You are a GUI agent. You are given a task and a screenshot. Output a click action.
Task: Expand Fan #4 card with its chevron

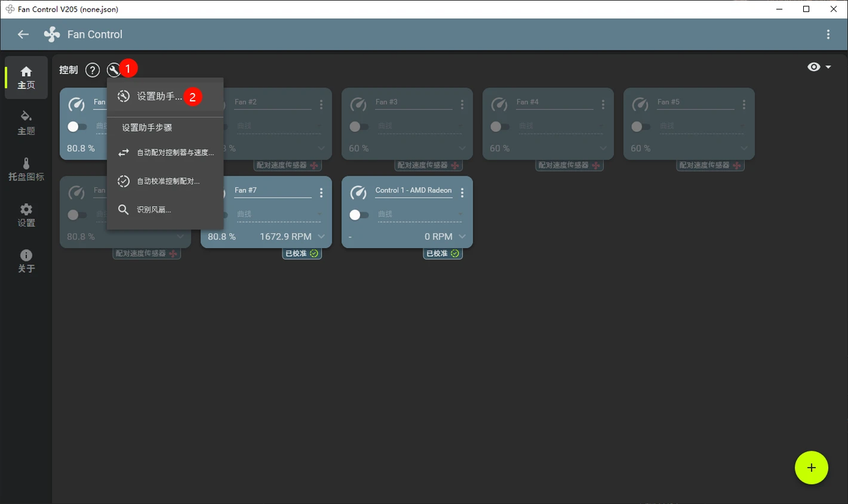603,148
